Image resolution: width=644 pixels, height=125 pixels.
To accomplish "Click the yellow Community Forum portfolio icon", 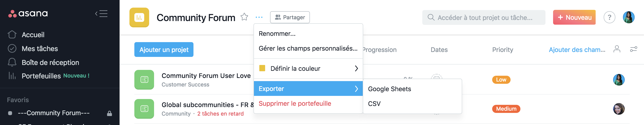I will coord(139,17).
